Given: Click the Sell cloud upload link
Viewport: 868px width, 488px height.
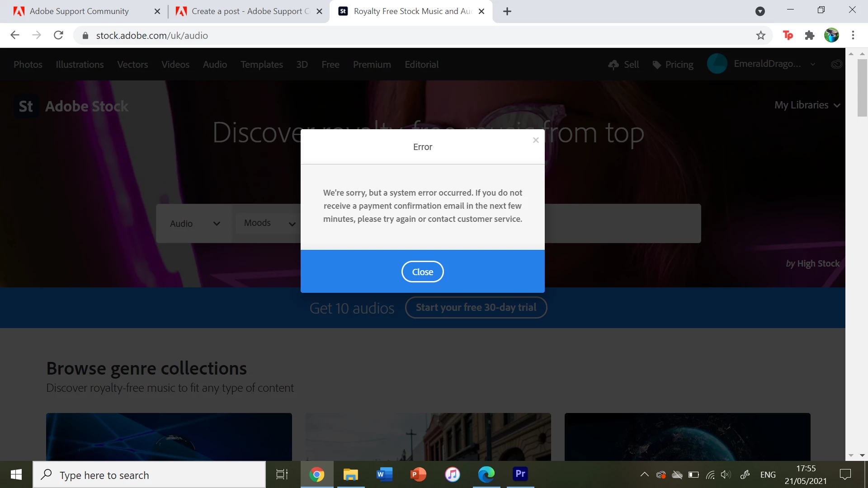Looking at the screenshot, I should pos(624,65).
